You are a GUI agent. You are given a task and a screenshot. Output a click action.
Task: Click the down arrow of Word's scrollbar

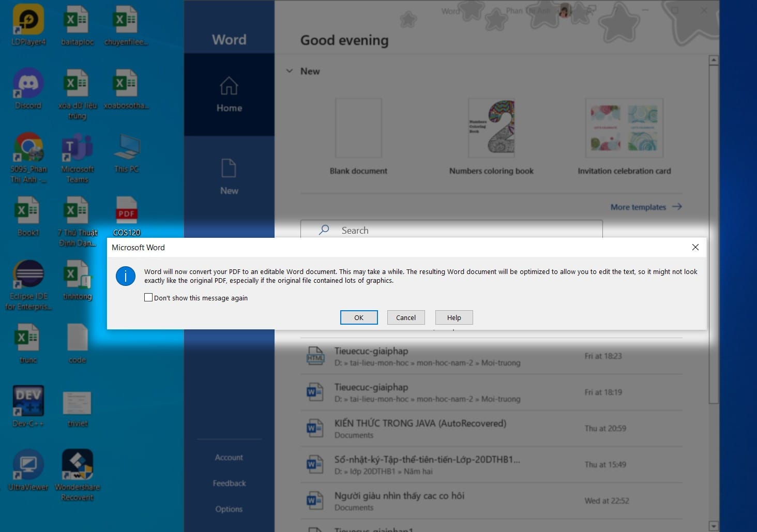tap(714, 526)
